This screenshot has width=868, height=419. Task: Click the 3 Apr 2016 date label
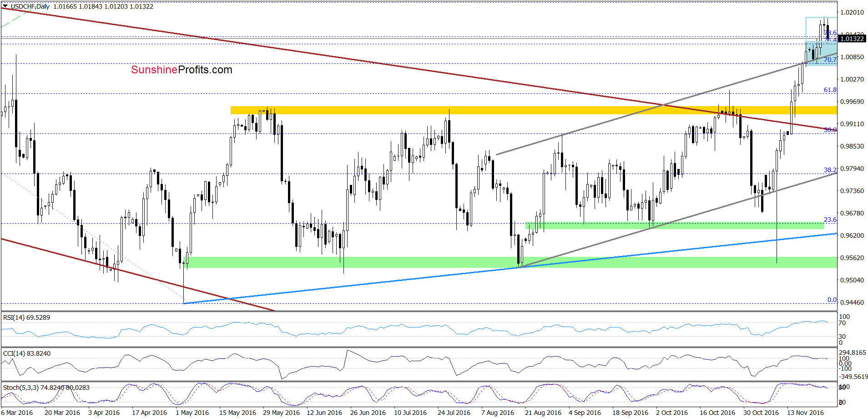tap(104, 413)
